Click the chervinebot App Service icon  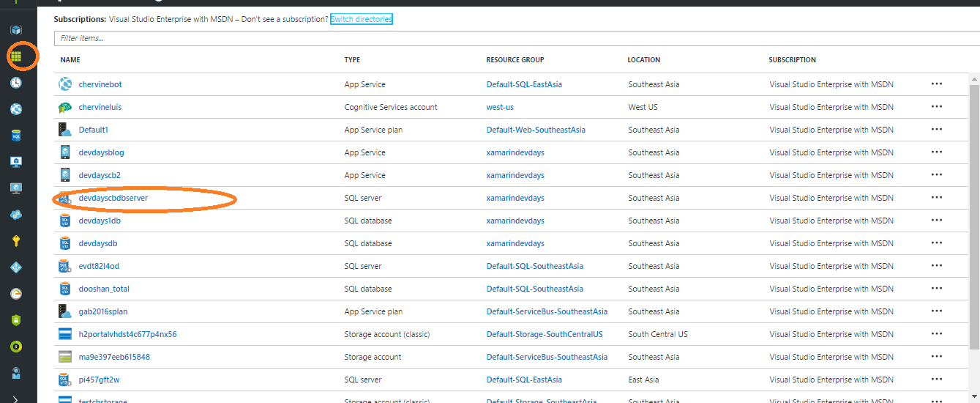(x=65, y=84)
